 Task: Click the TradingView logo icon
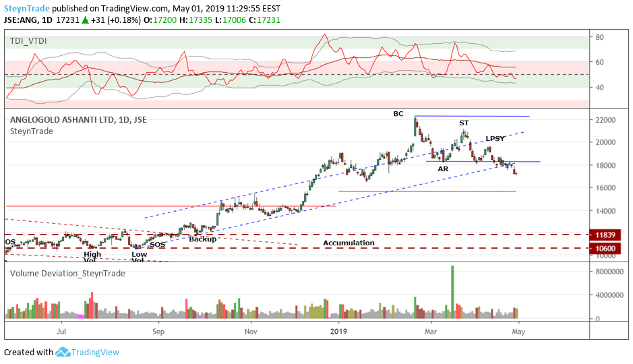point(63,353)
